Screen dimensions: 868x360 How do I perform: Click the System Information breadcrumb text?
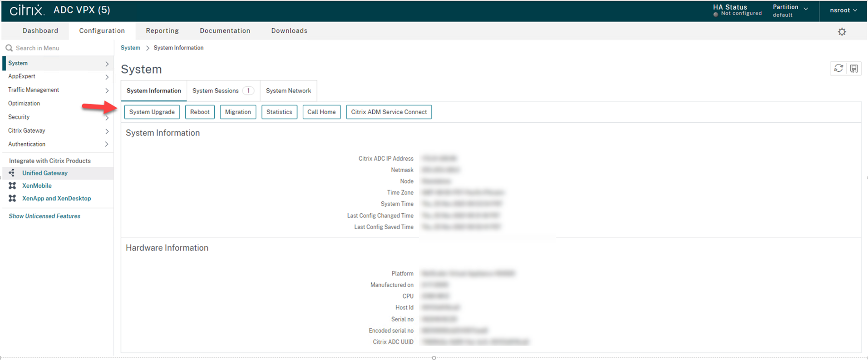[x=178, y=48]
